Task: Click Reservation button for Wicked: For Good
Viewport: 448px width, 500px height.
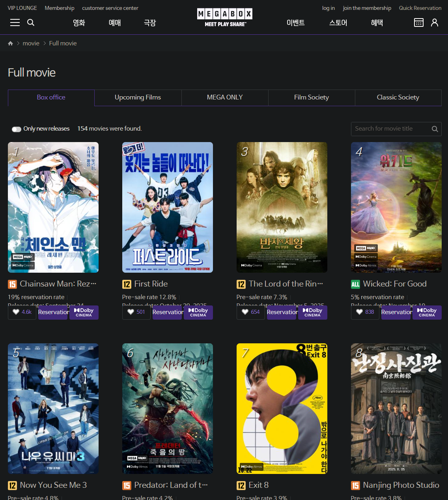Action: coord(396,313)
